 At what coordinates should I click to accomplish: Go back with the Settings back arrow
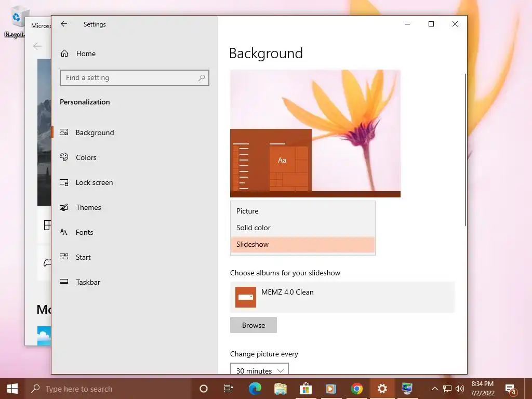[64, 24]
